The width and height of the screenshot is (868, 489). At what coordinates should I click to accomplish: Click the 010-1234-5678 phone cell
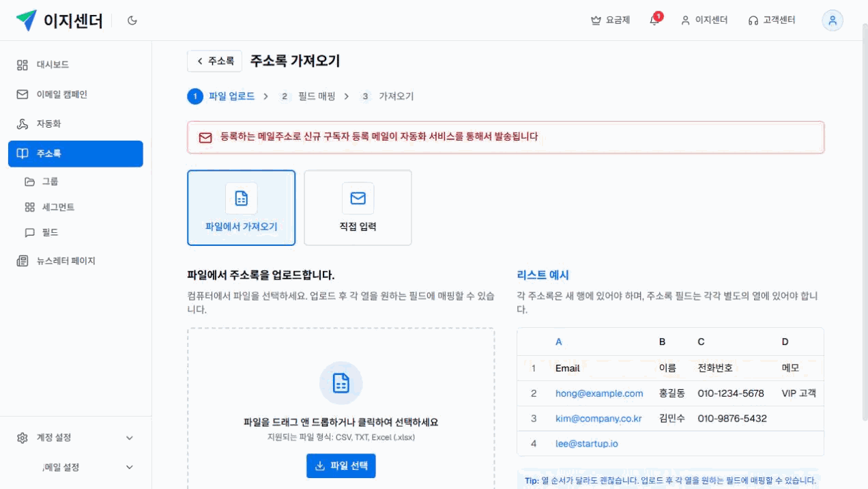coord(731,393)
